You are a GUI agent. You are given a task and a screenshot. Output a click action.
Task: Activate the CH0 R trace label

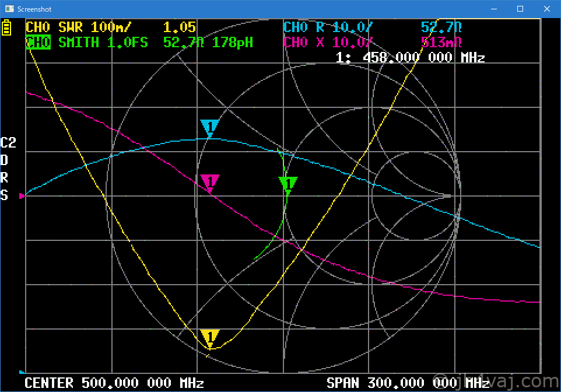point(328,27)
